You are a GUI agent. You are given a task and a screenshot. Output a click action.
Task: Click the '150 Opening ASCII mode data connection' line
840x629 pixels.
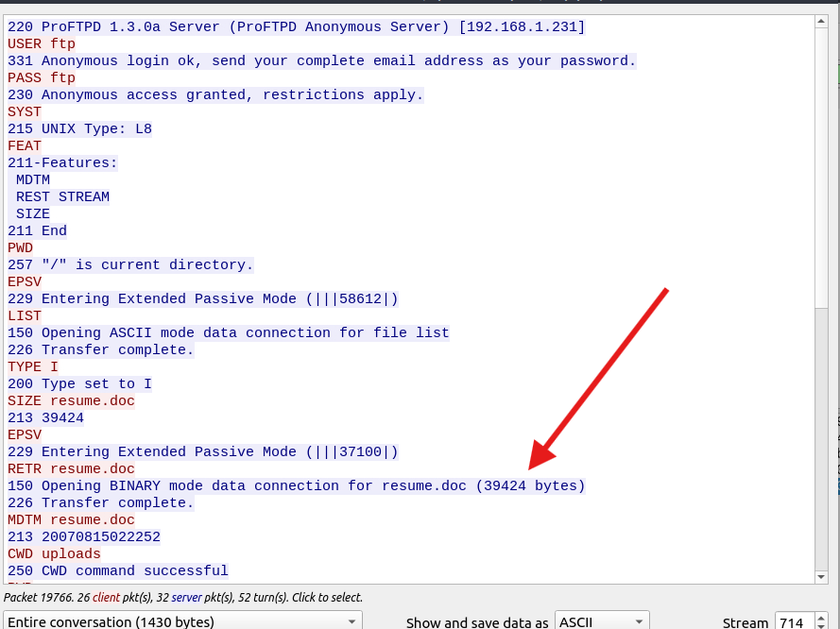[229, 333]
